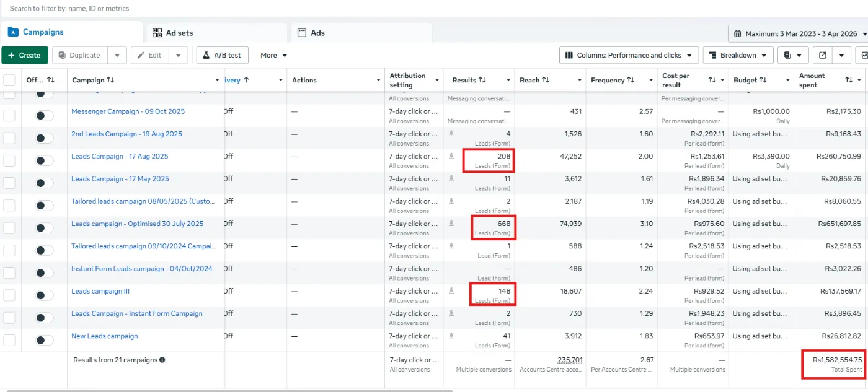Viewport: 868px width, 392px height.
Task: Click amount spent Rs26,812.82
Action: click(840, 336)
